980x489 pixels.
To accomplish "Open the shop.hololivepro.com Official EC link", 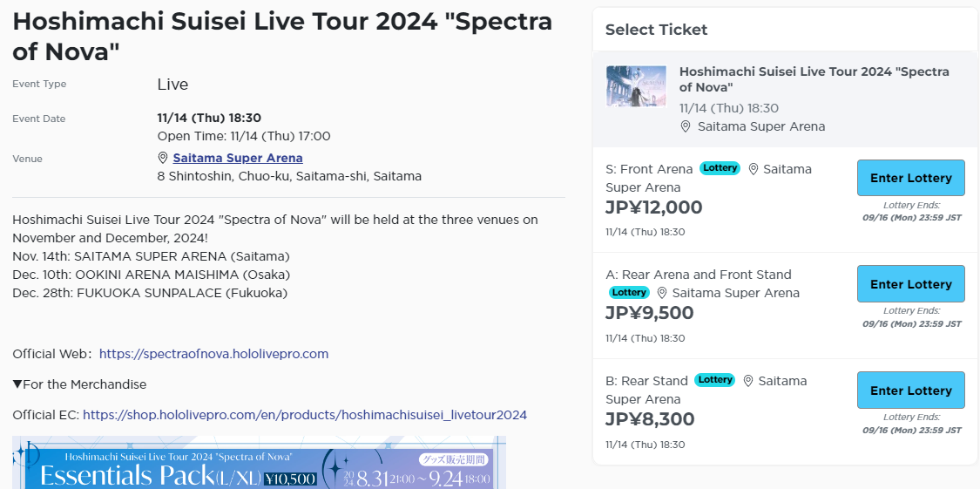I will pyautogui.click(x=305, y=415).
